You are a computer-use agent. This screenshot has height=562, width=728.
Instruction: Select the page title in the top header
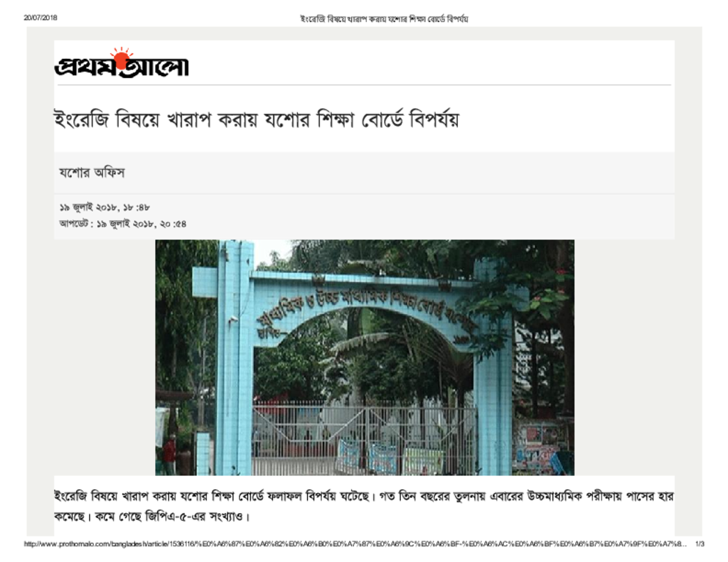point(384,19)
